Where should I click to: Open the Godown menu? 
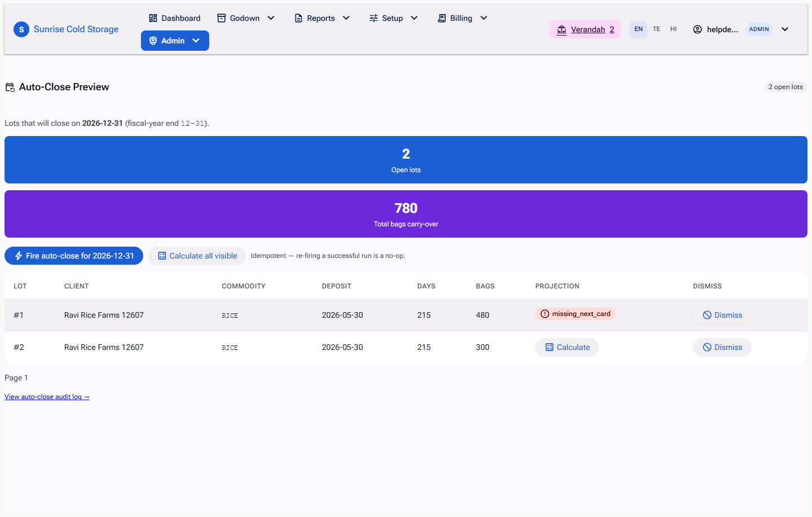[x=246, y=18]
